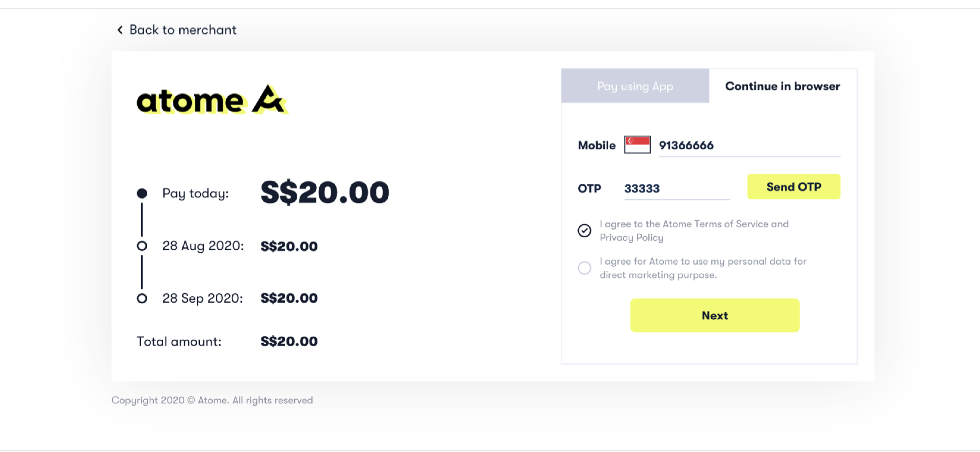Click into the OTP input field
The width and height of the screenshot is (980, 452).
676,189
